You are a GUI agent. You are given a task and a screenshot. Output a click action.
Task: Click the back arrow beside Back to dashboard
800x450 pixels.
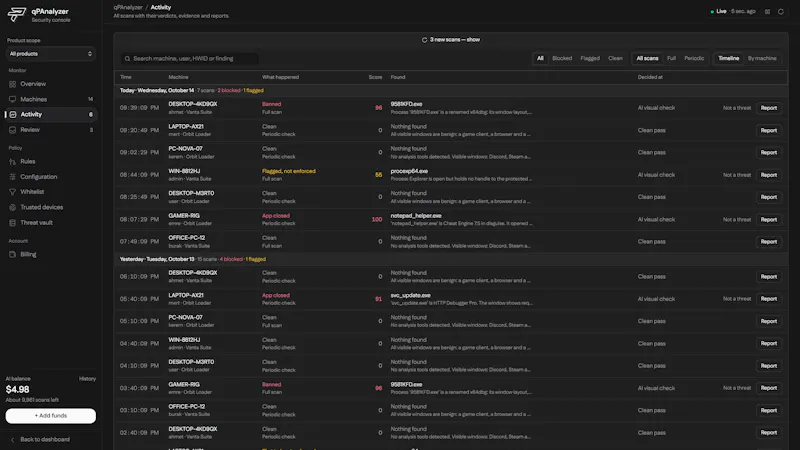tap(12, 439)
